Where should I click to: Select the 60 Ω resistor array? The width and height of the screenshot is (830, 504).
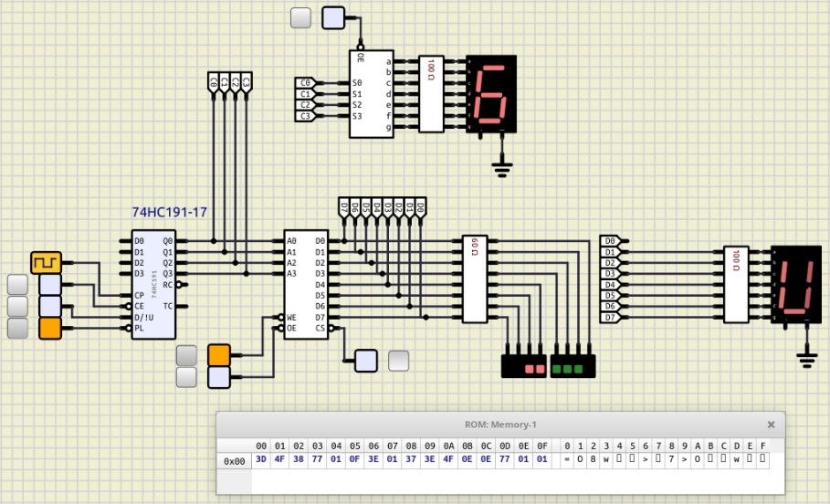click(475, 279)
